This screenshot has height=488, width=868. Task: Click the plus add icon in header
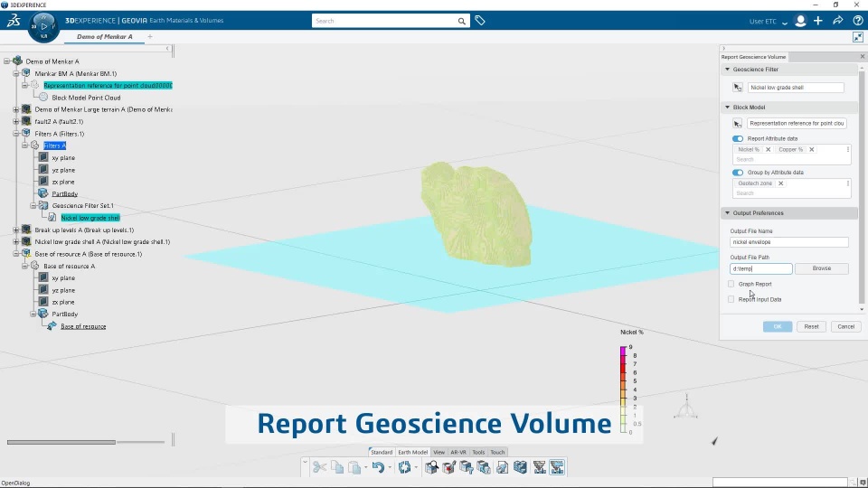(818, 21)
